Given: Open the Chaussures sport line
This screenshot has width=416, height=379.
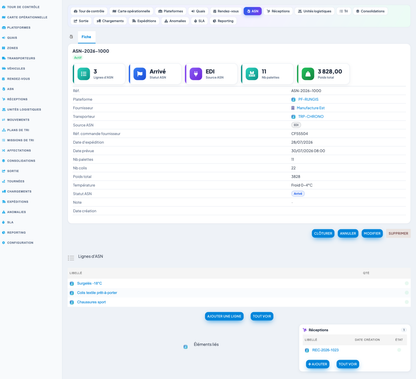Looking at the screenshot, I should (x=91, y=302).
